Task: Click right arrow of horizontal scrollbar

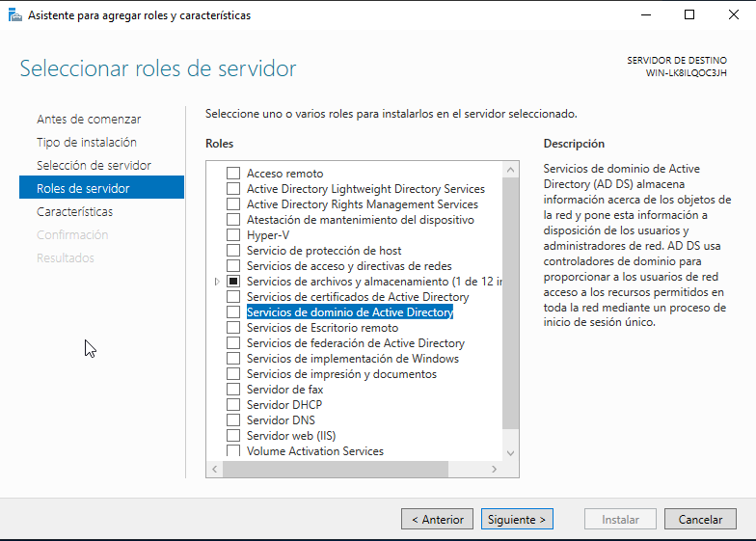Action: (494, 469)
